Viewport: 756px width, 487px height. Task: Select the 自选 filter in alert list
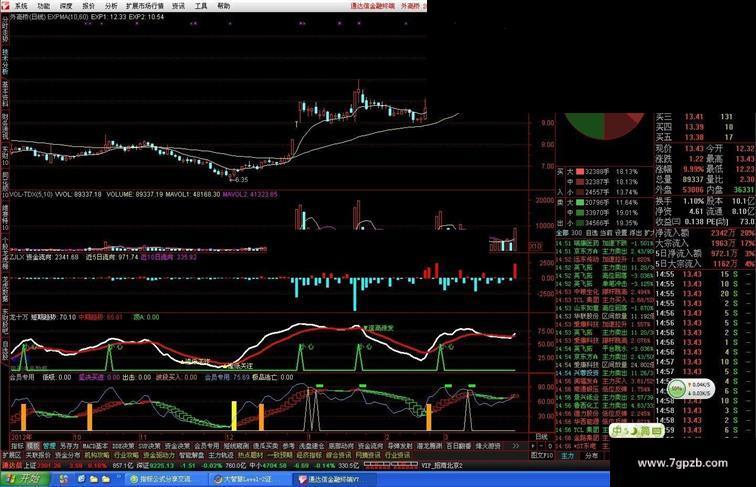[x=592, y=233]
